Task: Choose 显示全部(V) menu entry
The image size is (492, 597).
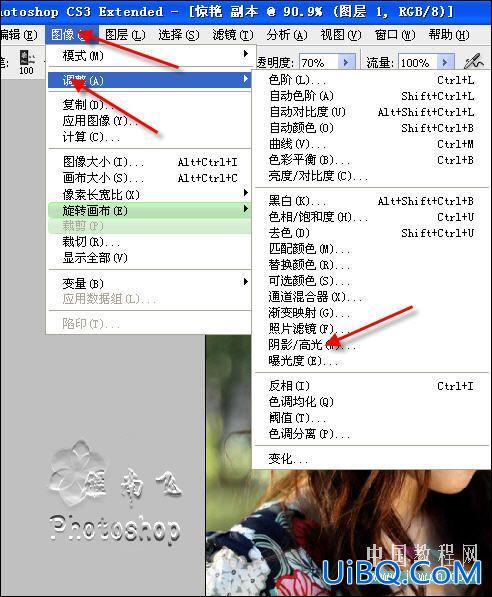Action: coord(149,258)
